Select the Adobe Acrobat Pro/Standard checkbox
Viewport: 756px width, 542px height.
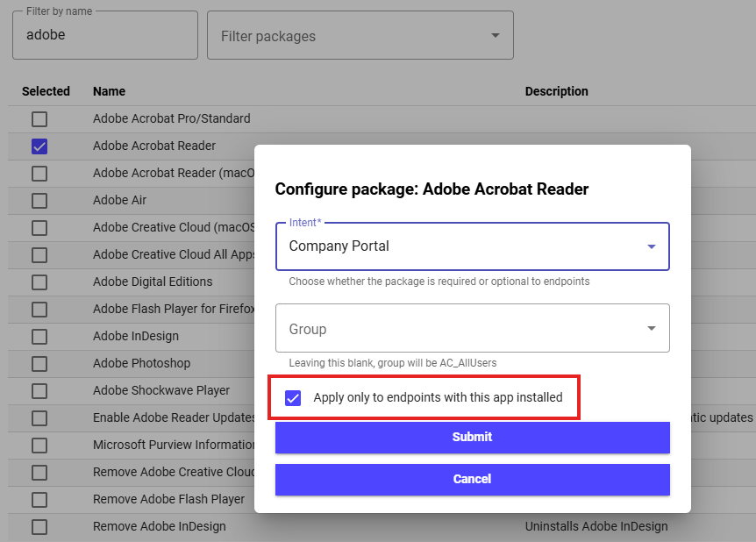tap(39, 119)
